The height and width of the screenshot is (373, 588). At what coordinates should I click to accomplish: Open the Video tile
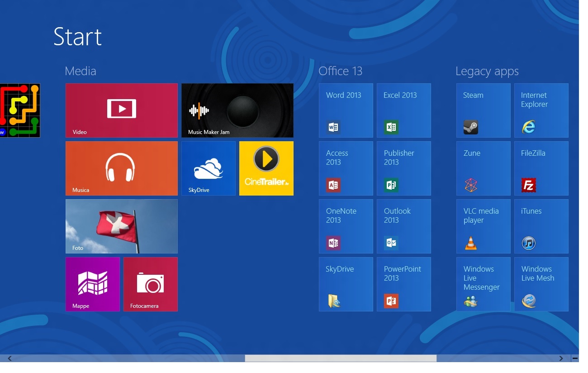click(122, 110)
